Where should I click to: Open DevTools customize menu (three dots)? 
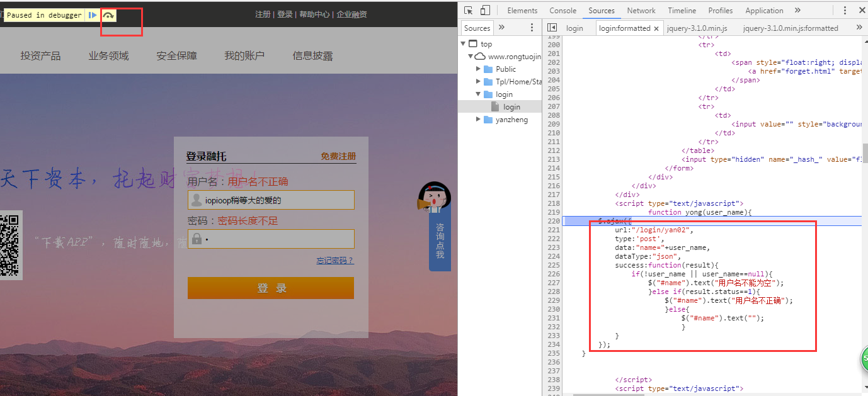pyautogui.click(x=845, y=10)
